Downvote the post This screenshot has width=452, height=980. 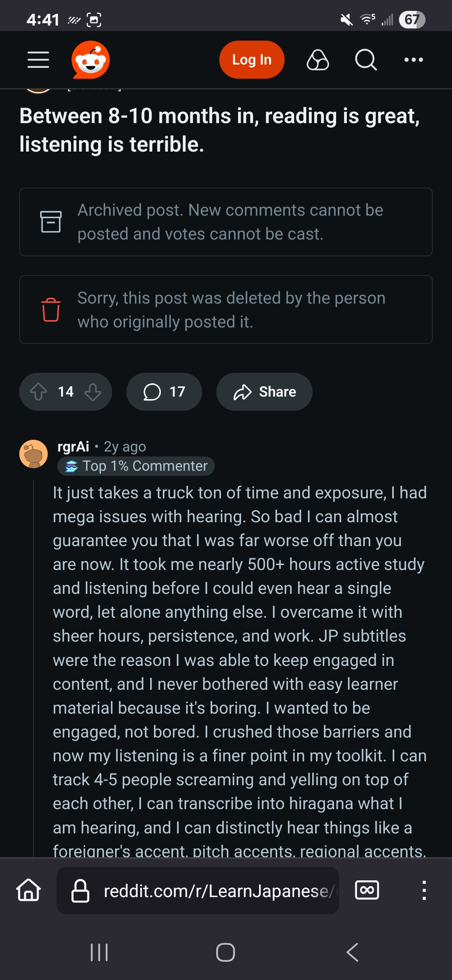click(x=92, y=392)
